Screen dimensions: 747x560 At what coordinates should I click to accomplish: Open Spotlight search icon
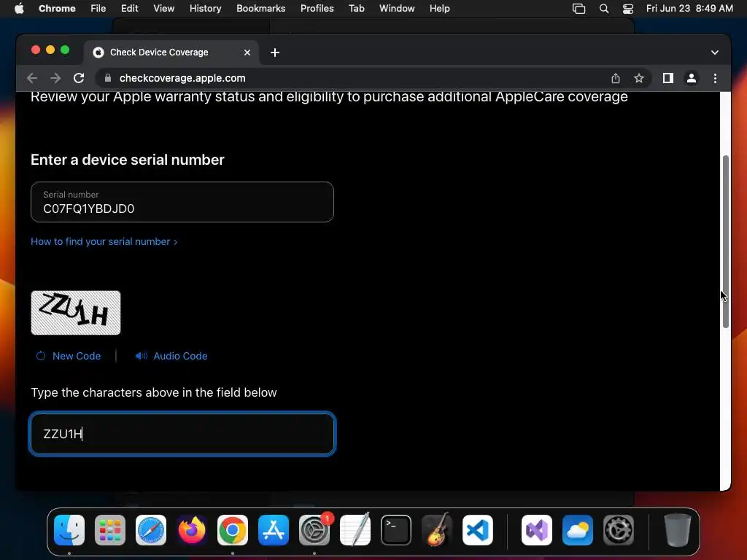(603, 9)
